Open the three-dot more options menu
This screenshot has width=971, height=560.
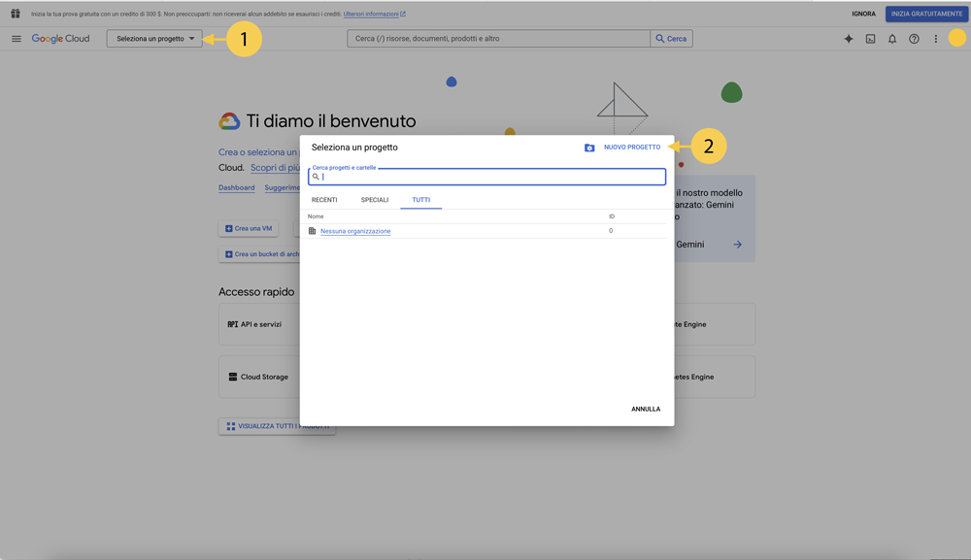[936, 39]
